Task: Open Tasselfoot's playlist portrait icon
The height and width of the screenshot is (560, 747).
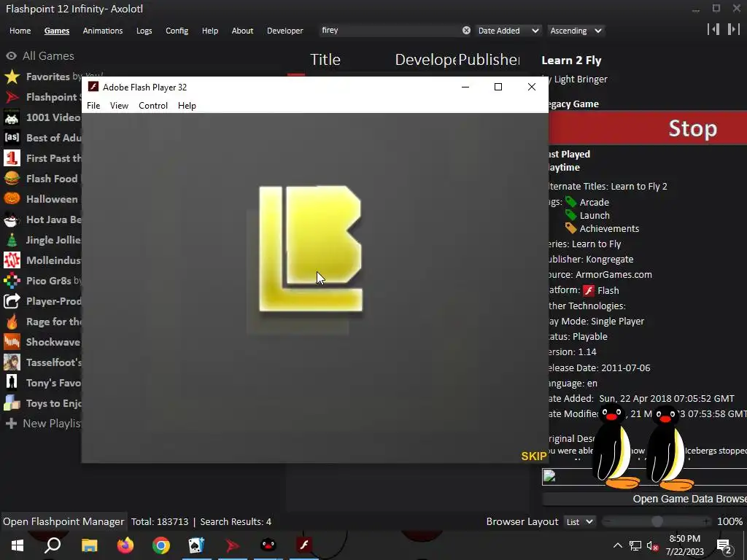Action: coord(12,362)
